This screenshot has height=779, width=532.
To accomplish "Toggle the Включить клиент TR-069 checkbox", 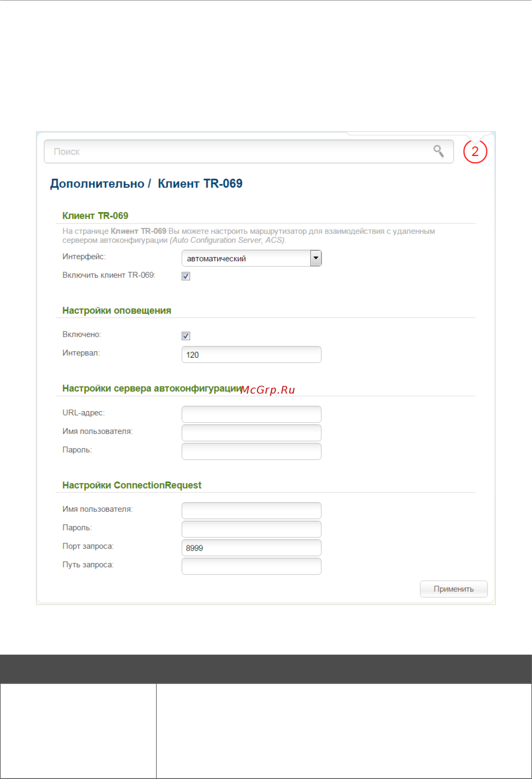I will pyautogui.click(x=186, y=276).
